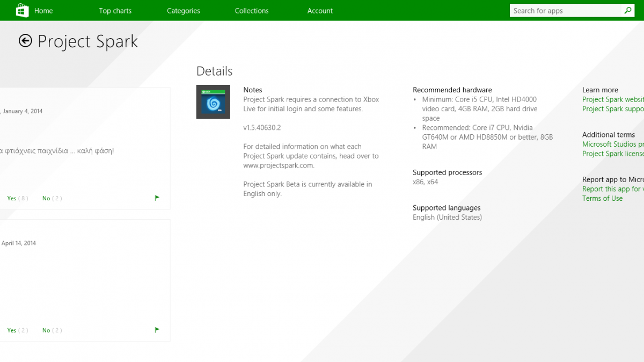Click the www.projectspark.com text
Viewport: 644px width, 362px height.
pyautogui.click(x=279, y=165)
